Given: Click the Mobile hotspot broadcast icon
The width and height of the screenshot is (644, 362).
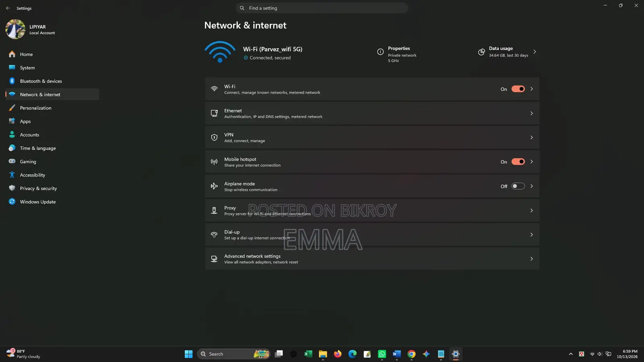Looking at the screenshot, I should point(214,162).
